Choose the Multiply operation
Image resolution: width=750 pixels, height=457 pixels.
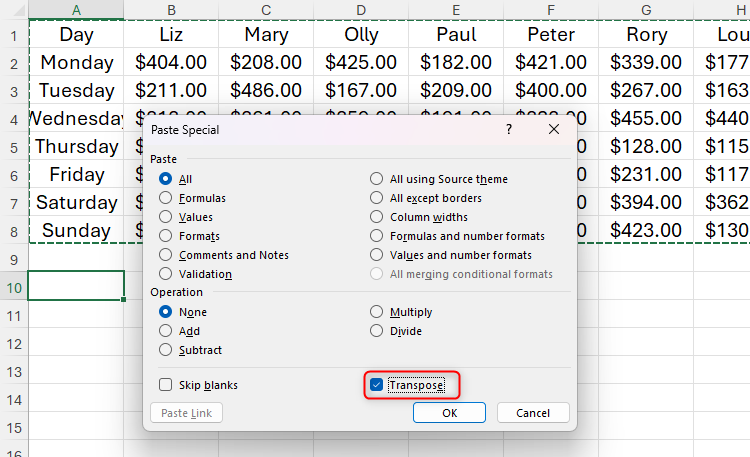376,312
